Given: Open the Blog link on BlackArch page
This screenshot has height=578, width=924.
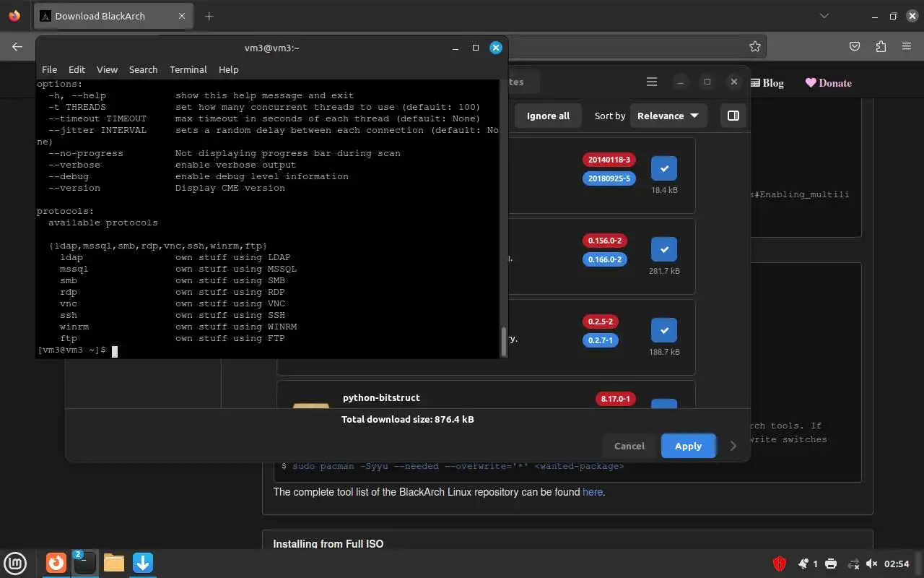Looking at the screenshot, I should tap(767, 82).
